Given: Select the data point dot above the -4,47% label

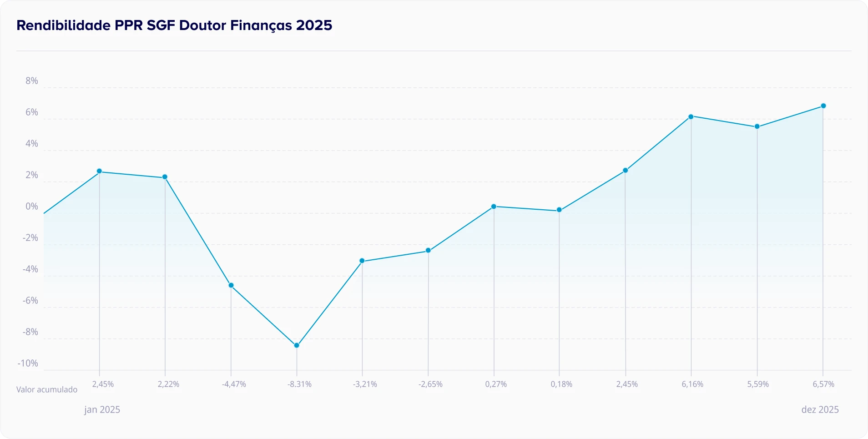Looking at the screenshot, I should click(231, 285).
